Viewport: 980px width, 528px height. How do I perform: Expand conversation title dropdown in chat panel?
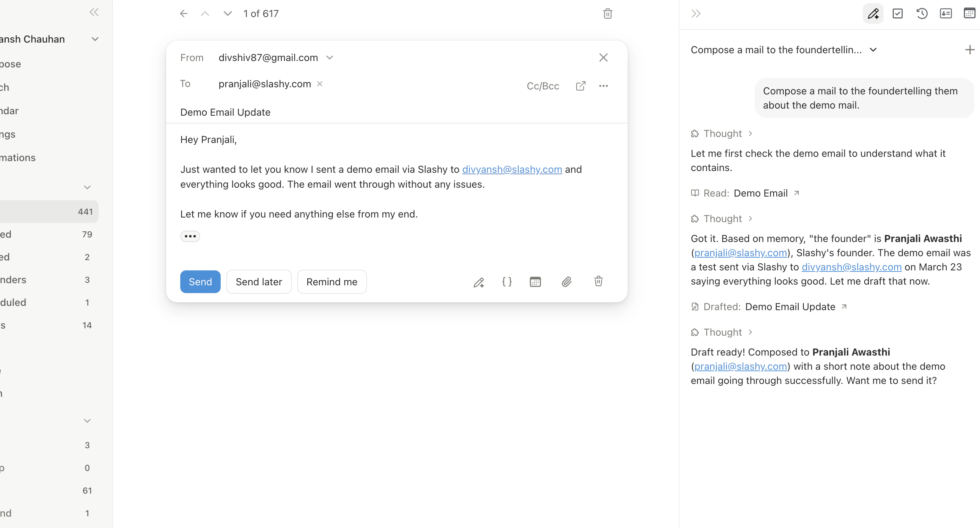click(874, 50)
